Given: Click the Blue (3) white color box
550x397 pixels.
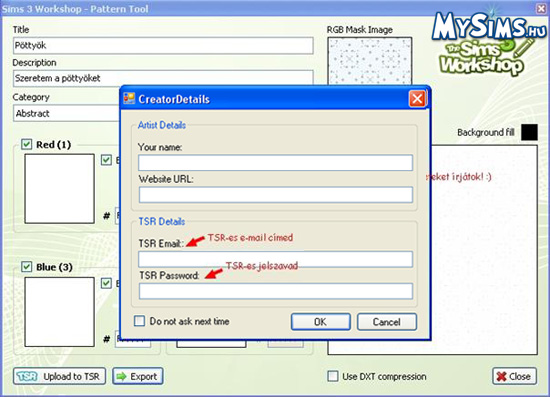Looking at the screenshot, I should click(x=59, y=312).
